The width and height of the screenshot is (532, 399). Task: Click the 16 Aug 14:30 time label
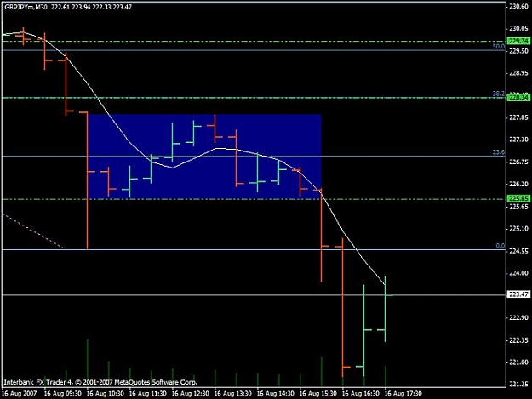276,394
